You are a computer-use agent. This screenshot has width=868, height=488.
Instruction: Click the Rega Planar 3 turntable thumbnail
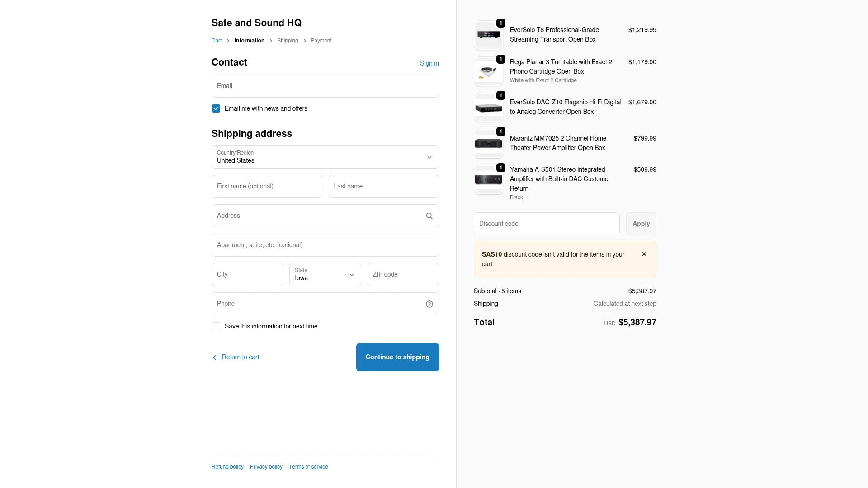tap(488, 71)
